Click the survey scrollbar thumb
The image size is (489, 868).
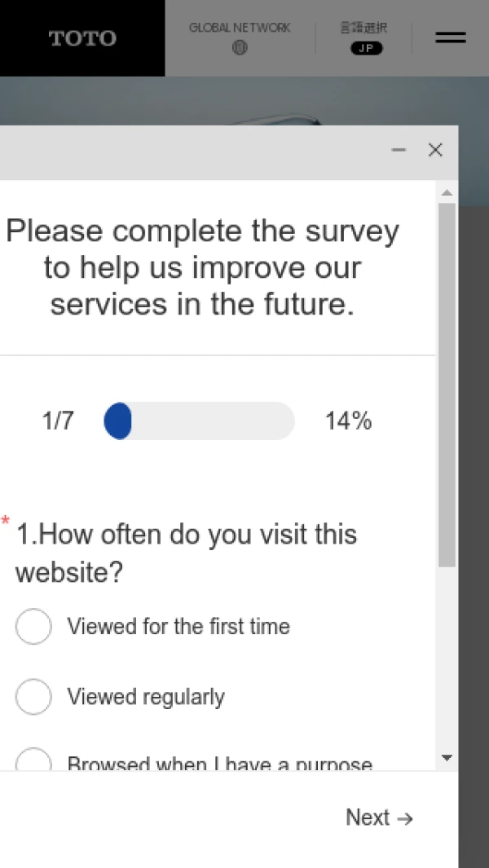pos(446,383)
